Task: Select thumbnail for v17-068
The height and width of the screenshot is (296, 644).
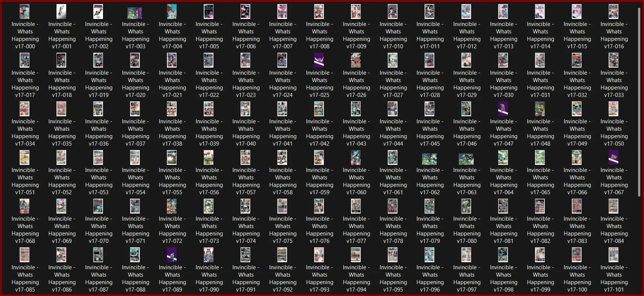Action: tap(25, 206)
